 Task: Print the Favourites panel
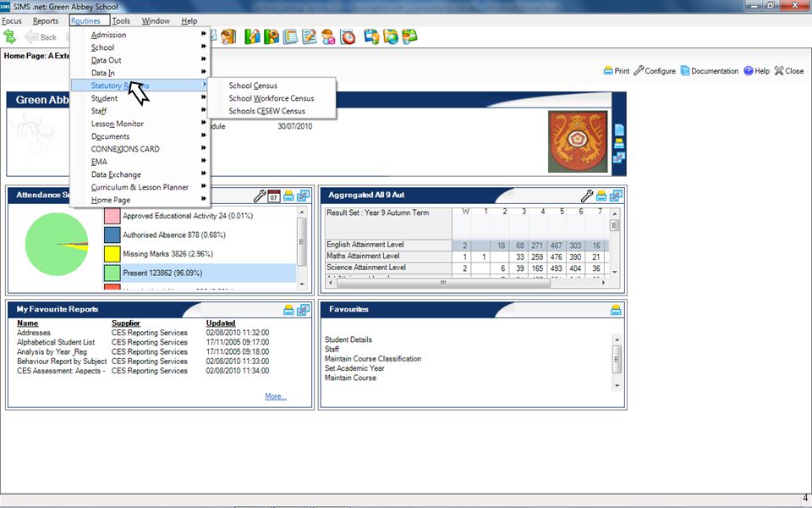point(616,310)
